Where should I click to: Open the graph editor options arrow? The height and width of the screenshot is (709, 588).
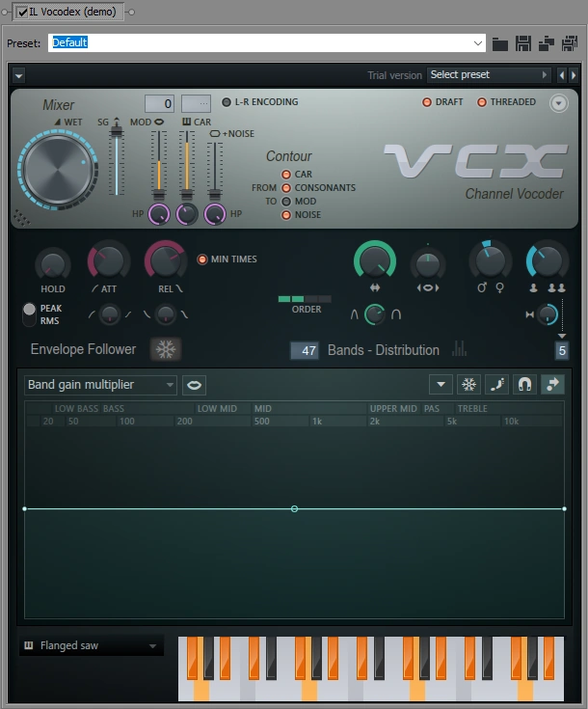tap(441, 385)
